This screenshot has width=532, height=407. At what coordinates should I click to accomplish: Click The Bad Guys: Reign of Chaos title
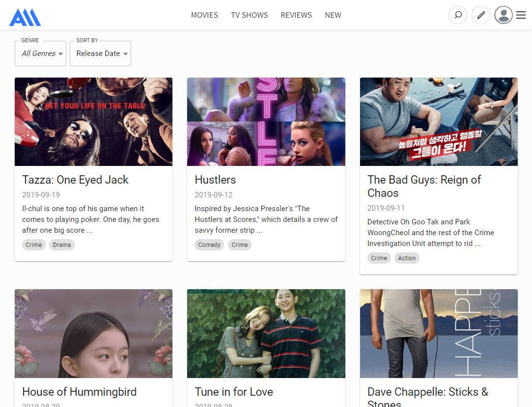(424, 186)
